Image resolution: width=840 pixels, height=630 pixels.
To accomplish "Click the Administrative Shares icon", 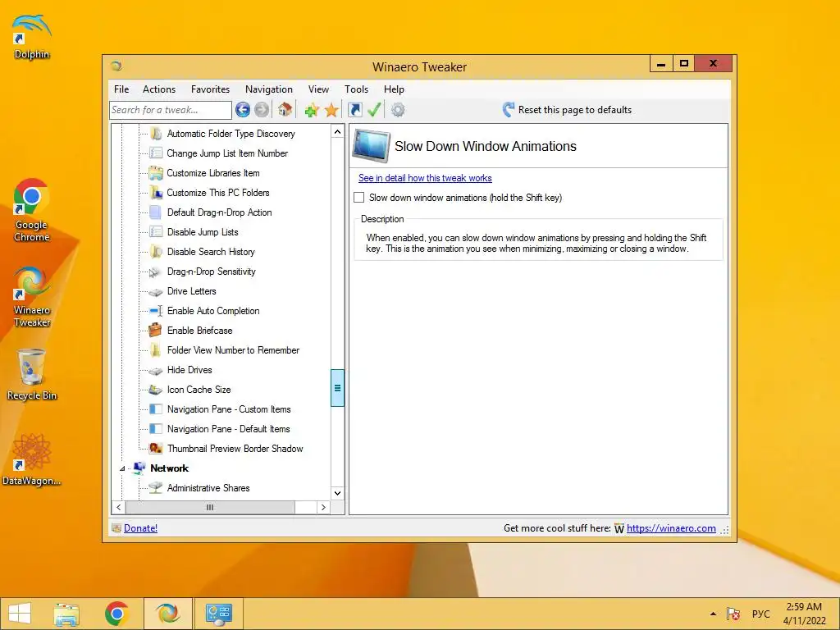I will pyautogui.click(x=155, y=487).
